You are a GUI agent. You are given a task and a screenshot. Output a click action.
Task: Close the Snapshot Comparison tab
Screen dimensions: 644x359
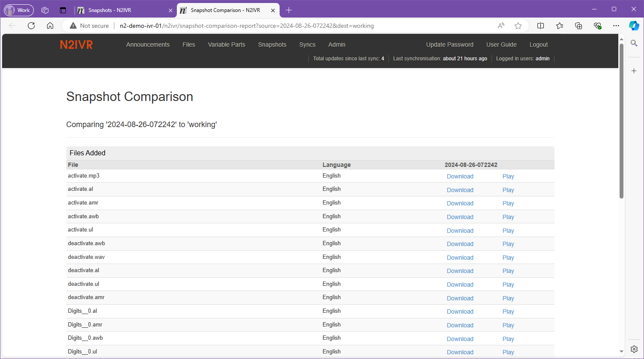point(273,10)
